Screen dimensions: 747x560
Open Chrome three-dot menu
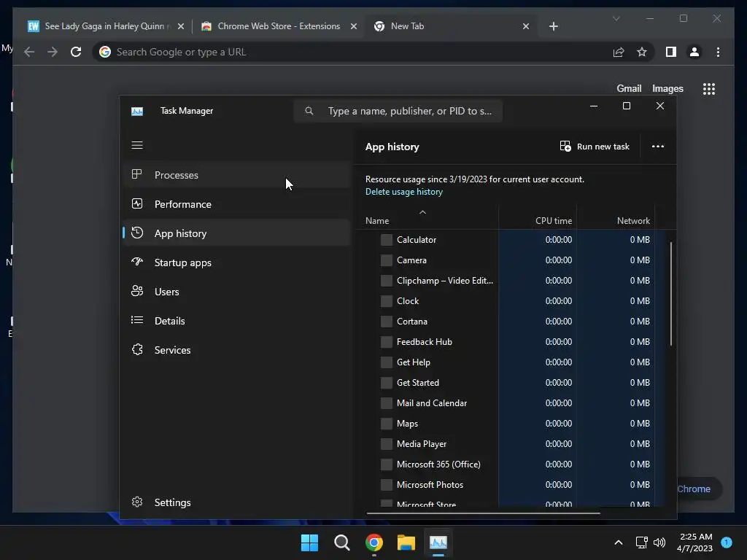point(718,52)
